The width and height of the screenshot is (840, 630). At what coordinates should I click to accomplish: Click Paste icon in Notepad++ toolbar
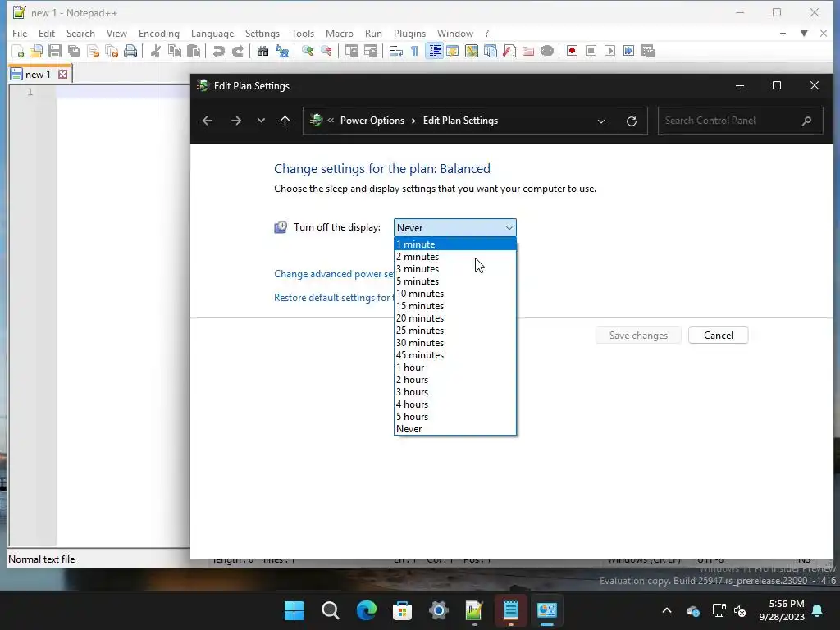194,51
